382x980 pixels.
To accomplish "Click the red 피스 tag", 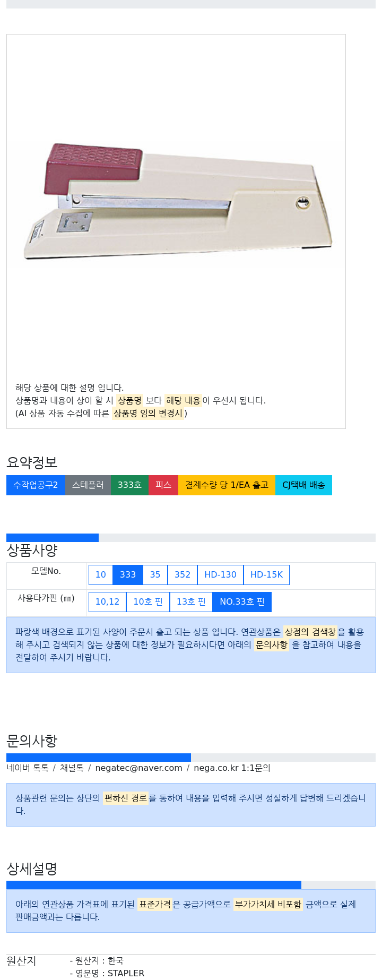I will [x=163, y=485].
